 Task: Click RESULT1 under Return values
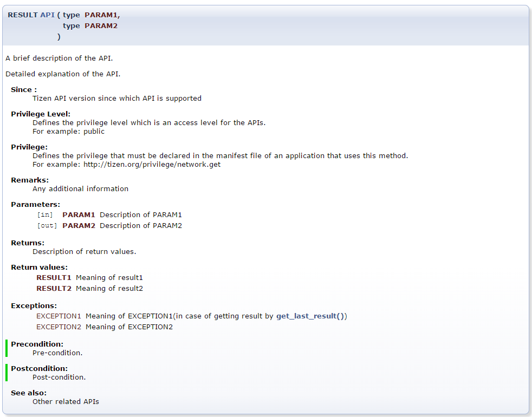[x=54, y=278]
